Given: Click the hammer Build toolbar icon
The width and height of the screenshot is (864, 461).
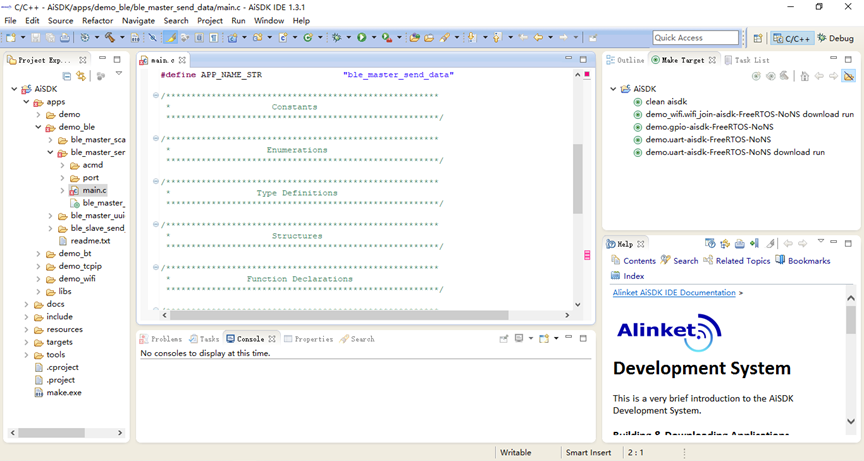Looking at the screenshot, I should point(110,37).
